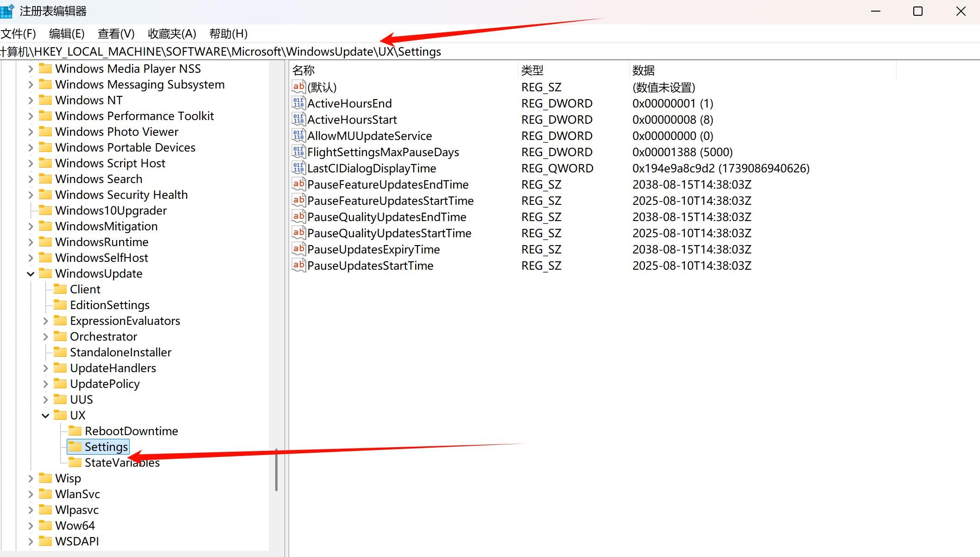Click the PauseUpdatesExpiryTime string value icon
Image resolution: width=980 pixels, height=557 pixels.
click(298, 249)
